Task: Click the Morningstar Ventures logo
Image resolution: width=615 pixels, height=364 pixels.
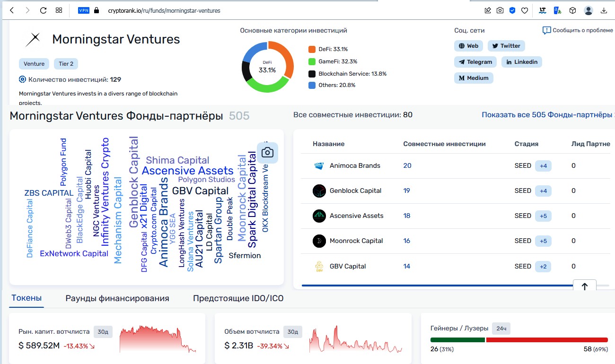Action: pyautogui.click(x=33, y=39)
